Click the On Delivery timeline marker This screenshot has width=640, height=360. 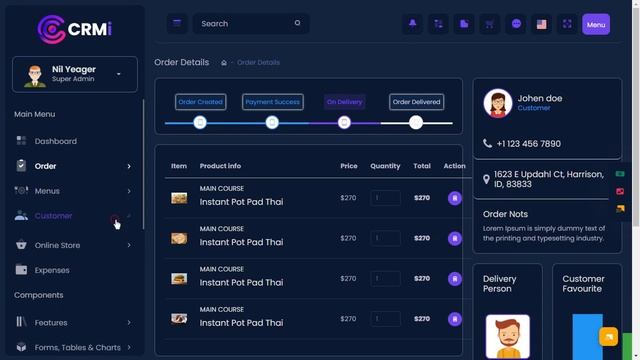[x=344, y=122]
